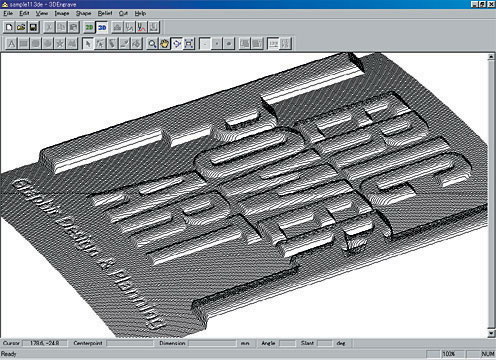496x360 pixels.
Task: Click the Centerpoint field in status bar
Action: point(130,343)
